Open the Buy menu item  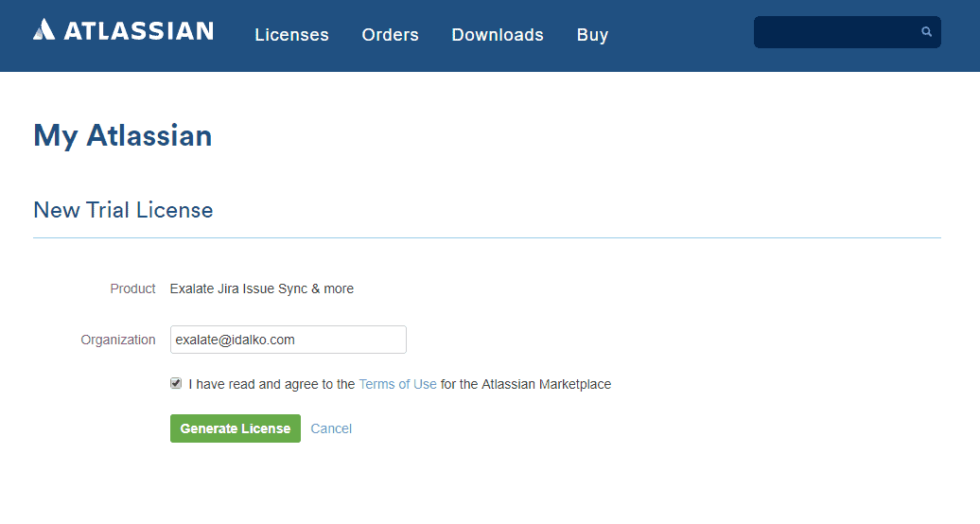592,35
